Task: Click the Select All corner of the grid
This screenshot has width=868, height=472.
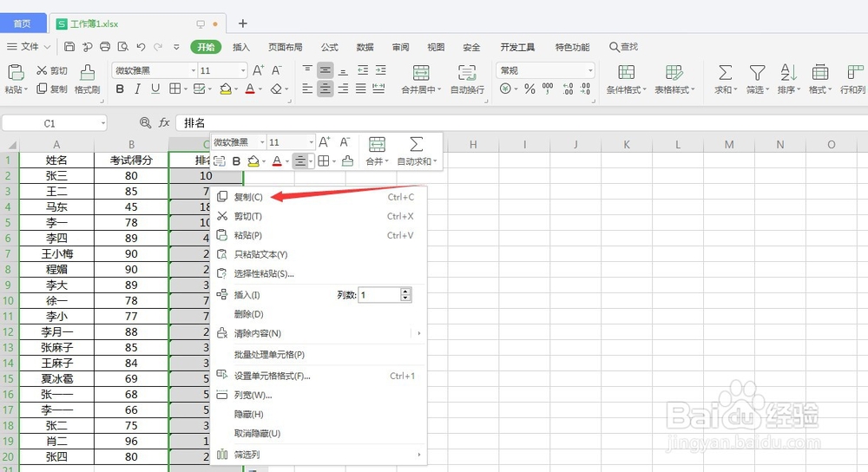Action: tap(10, 144)
